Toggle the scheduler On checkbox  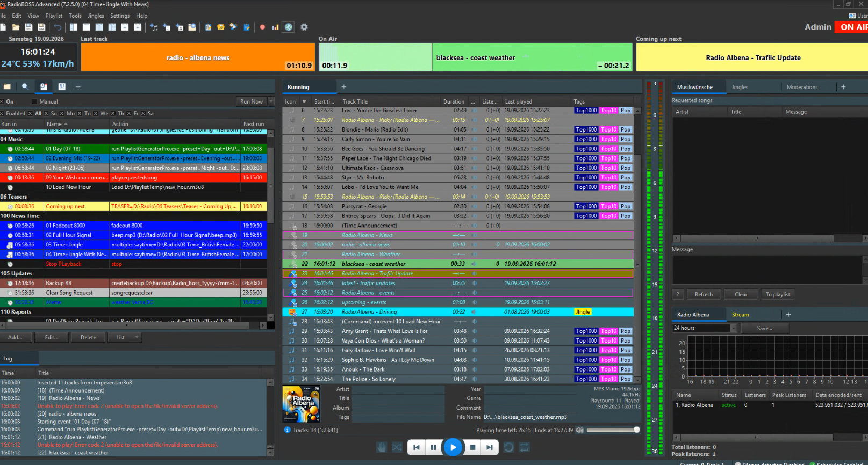[x=2, y=101]
